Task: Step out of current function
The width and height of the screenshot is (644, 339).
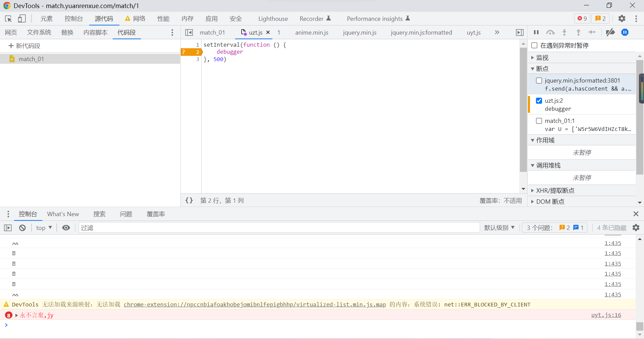Action: click(578, 33)
